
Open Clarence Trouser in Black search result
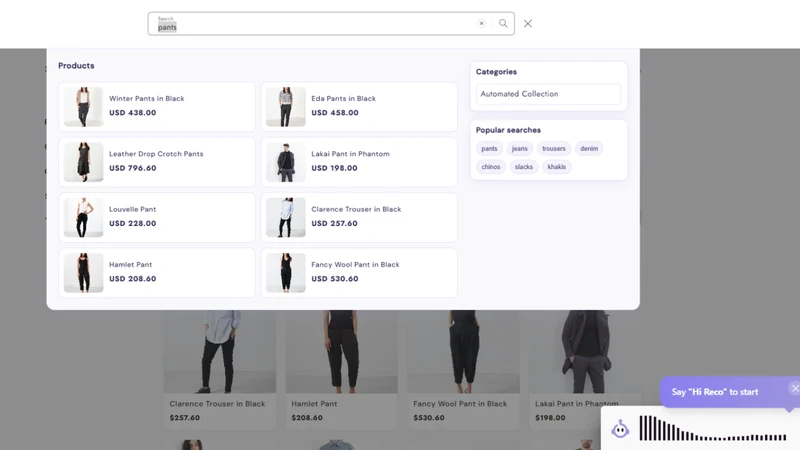pos(359,217)
